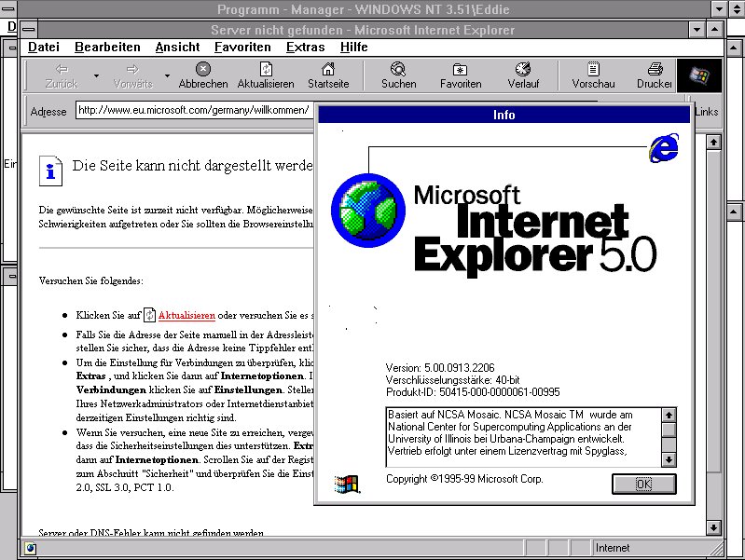Open the Datei menu
This screenshot has width=745, height=560.
(x=43, y=47)
